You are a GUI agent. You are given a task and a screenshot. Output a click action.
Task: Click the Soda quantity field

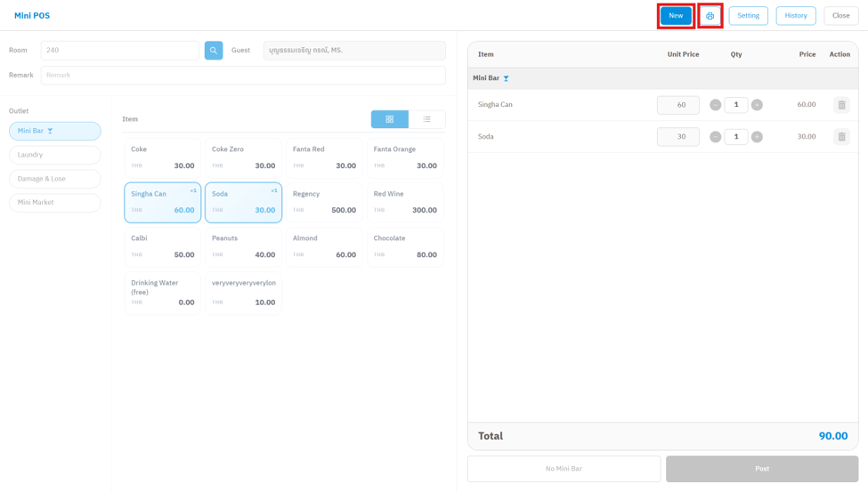(736, 137)
